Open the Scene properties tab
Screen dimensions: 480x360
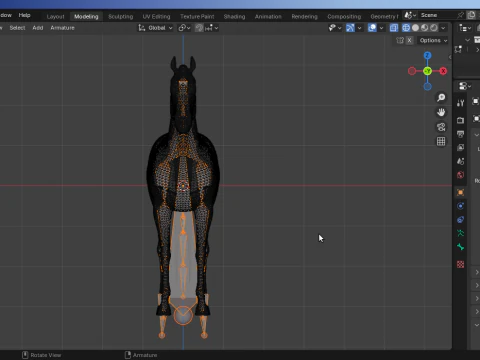pyautogui.click(x=461, y=161)
